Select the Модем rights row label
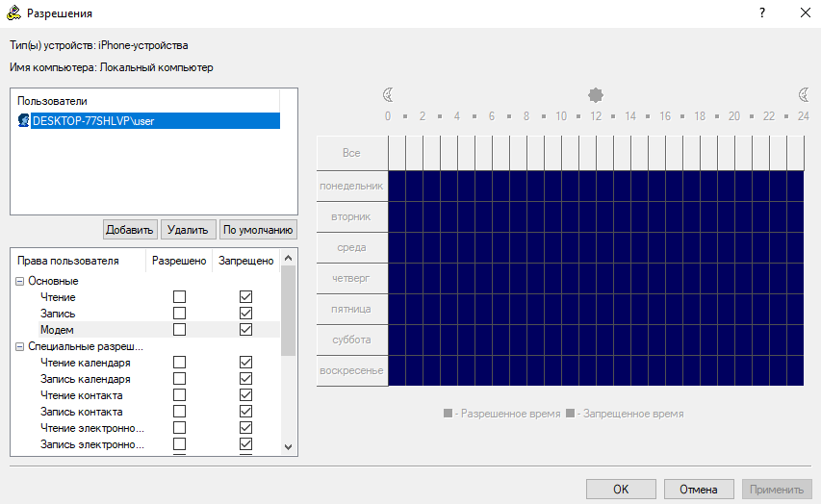Viewport: 821px width, 504px height. 57,330
